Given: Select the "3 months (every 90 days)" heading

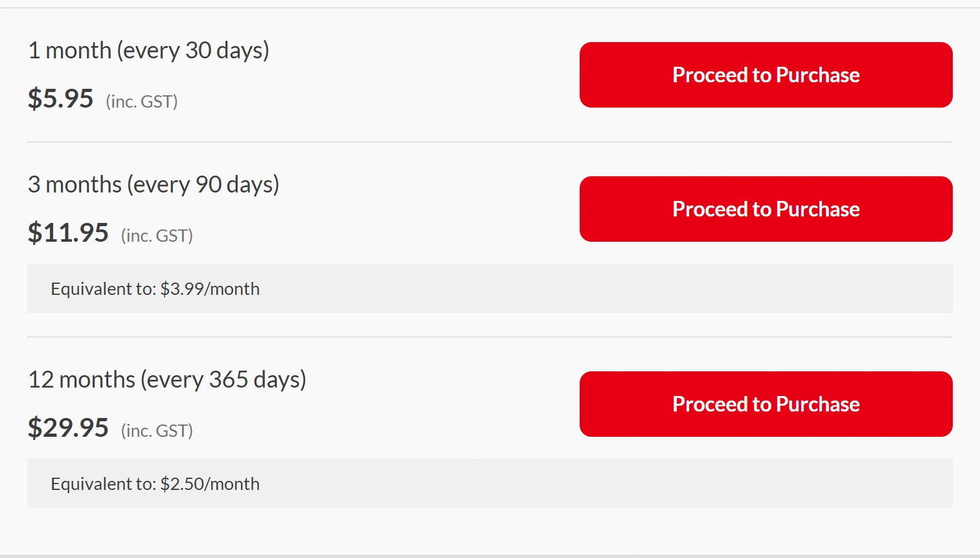Looking at the screenshot, I should [154, 185].
